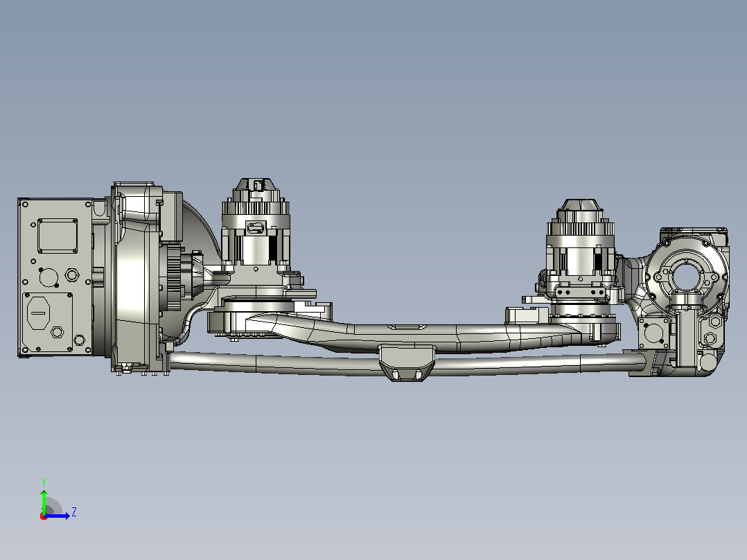Image resolution: width=747 pixels, height=560 pixels.
Task: Click the round port on the left box face
Action: pos(48,277)
